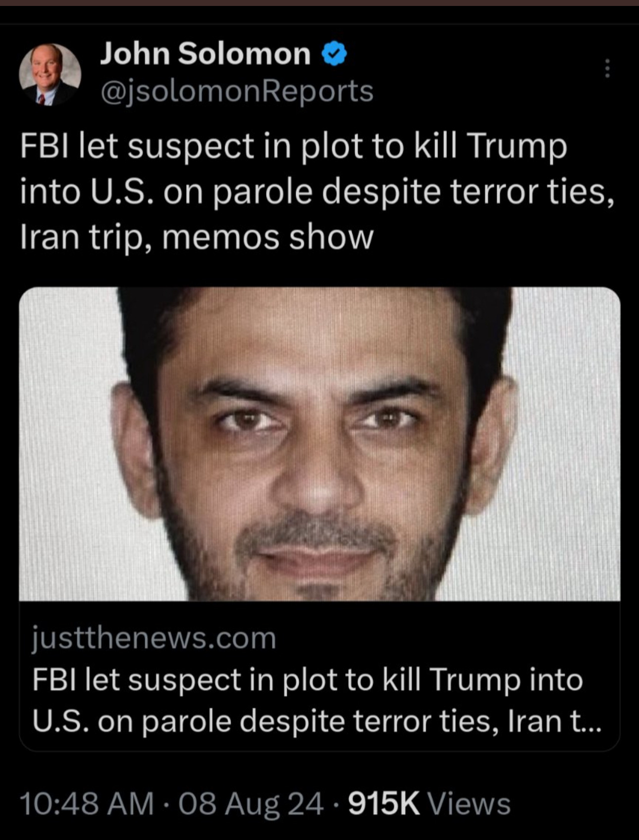Click the line 'Iran trip, memos show'

pyautogui.click(x=197, y=237)
